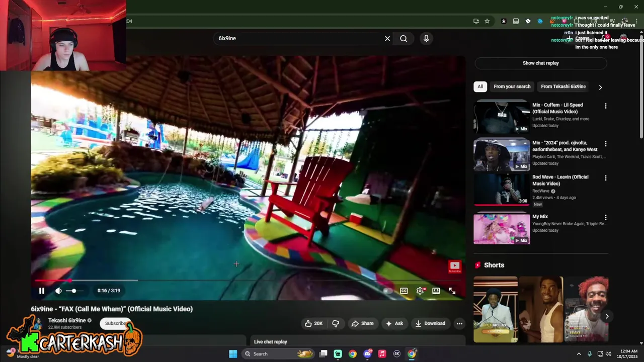Show more filter chips with arrow

pos(600,87)
